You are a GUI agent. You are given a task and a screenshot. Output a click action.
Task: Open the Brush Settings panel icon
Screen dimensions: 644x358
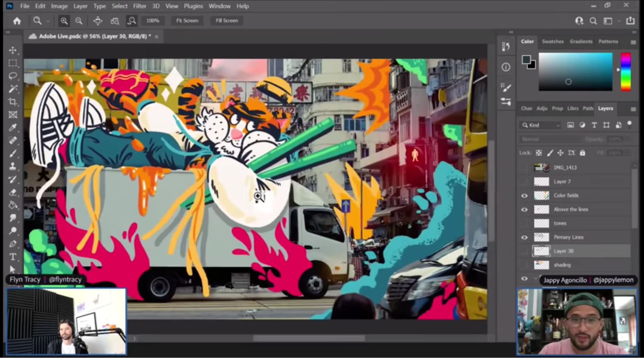click(x=506, y=87)
